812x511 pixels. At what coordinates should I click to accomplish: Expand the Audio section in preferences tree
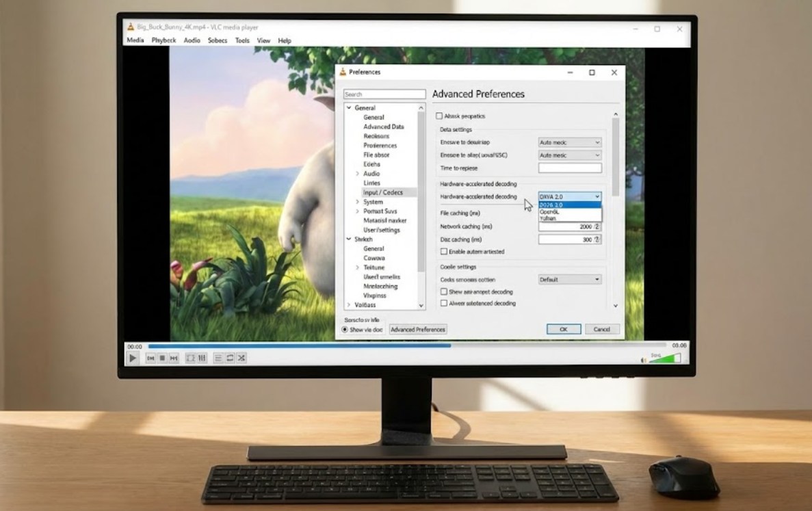click(356, 174)
